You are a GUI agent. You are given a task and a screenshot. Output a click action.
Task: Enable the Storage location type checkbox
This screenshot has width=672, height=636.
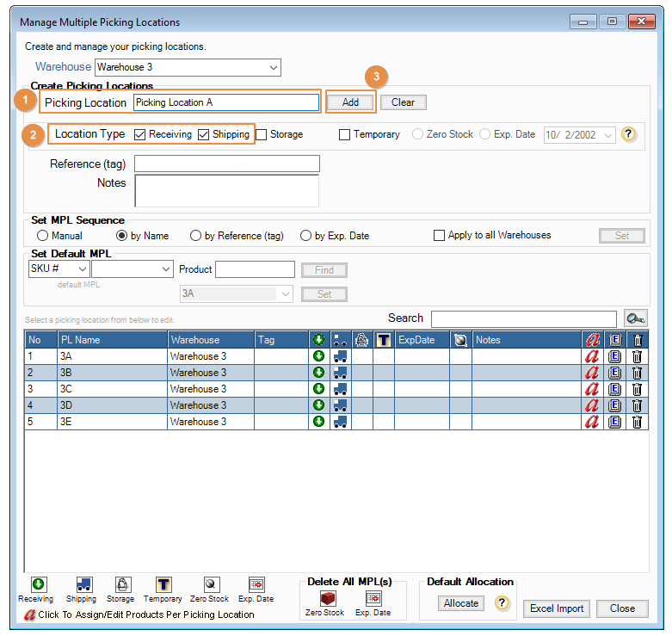pos(262,134)
